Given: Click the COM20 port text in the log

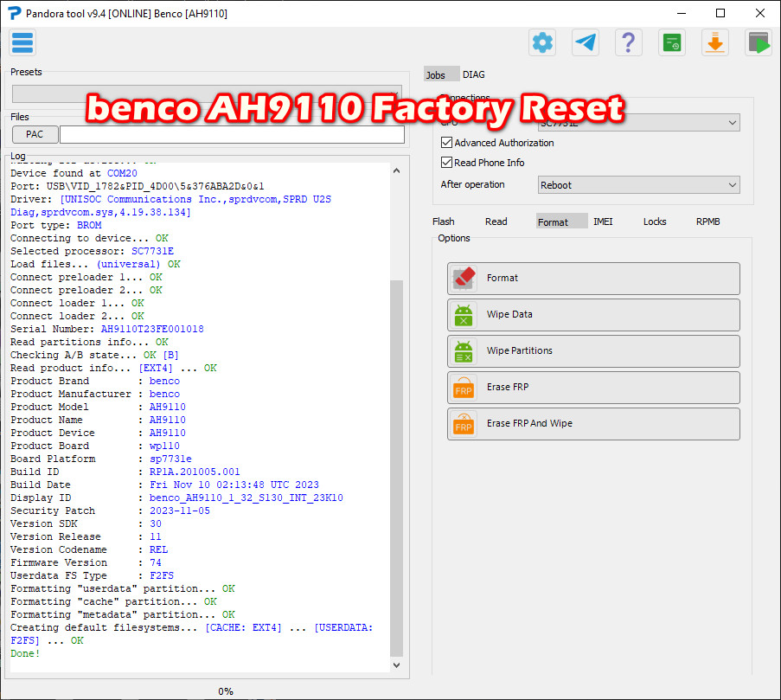Looking at the screenshot, I should [122, 173].
